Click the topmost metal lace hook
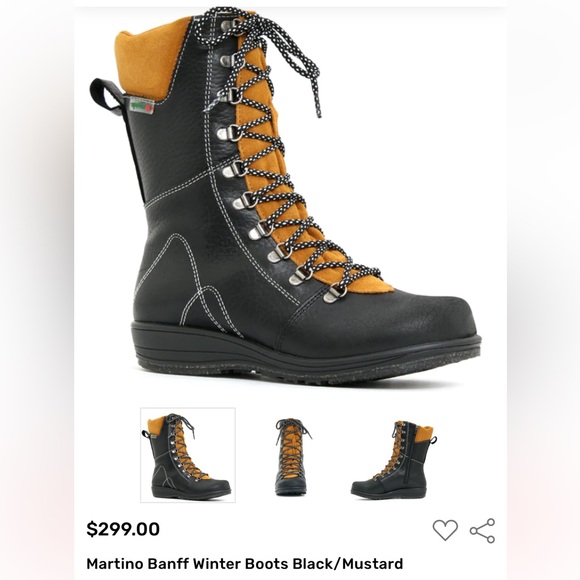 [x=229, y=25]
